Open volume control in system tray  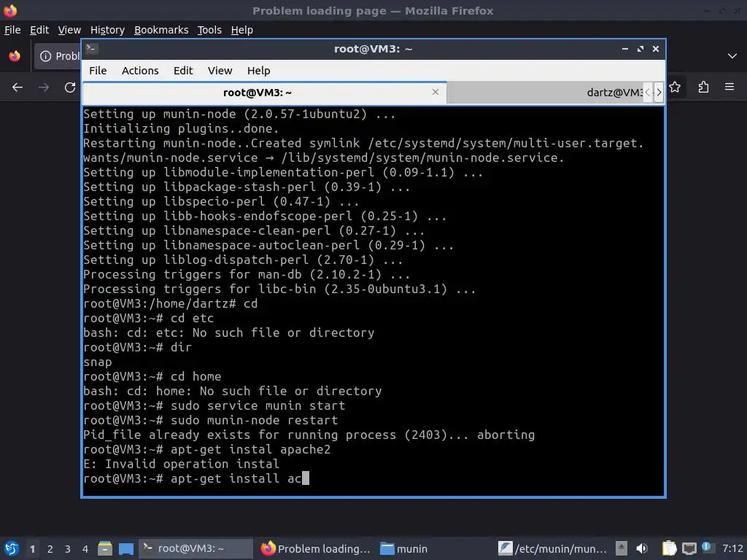[x=642, y=548]
